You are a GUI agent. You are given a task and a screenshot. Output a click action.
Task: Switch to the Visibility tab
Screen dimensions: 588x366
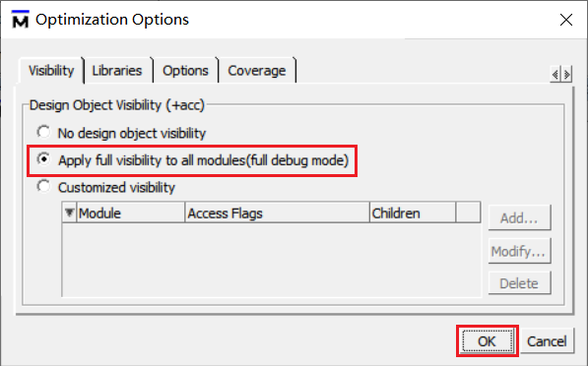[51, 71]
